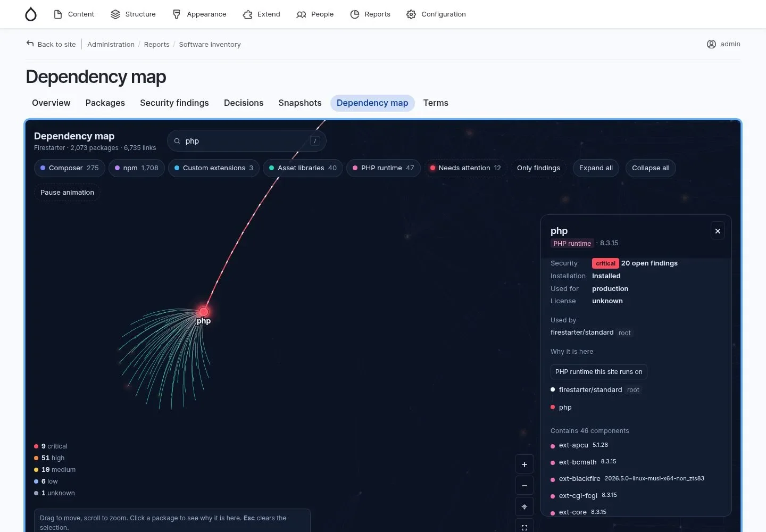Switch to the Packages tab
766x532 pixels.
tap(105, 103)
